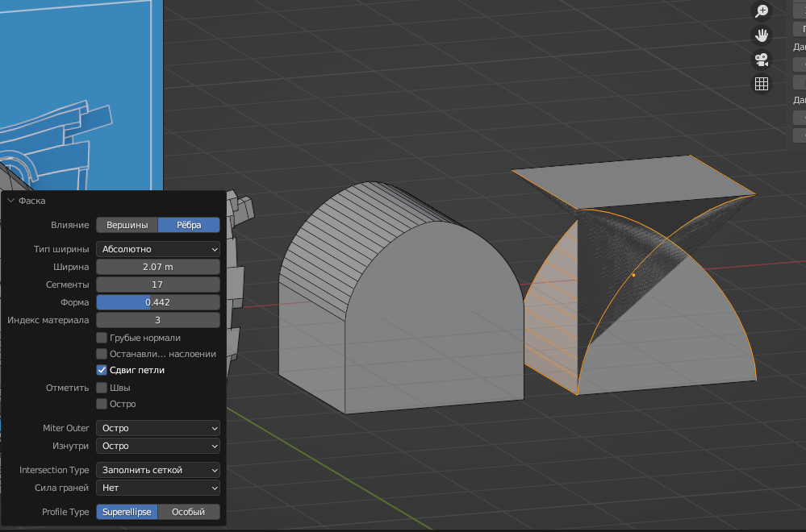
Task: Click the zoom view magnifier icon
Action: click(761, 10)
